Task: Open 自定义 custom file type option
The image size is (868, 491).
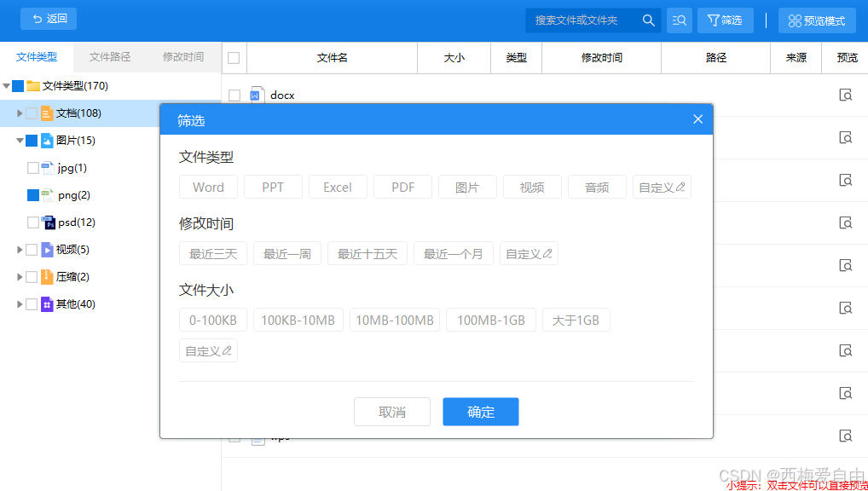Action: coord(662,187)
